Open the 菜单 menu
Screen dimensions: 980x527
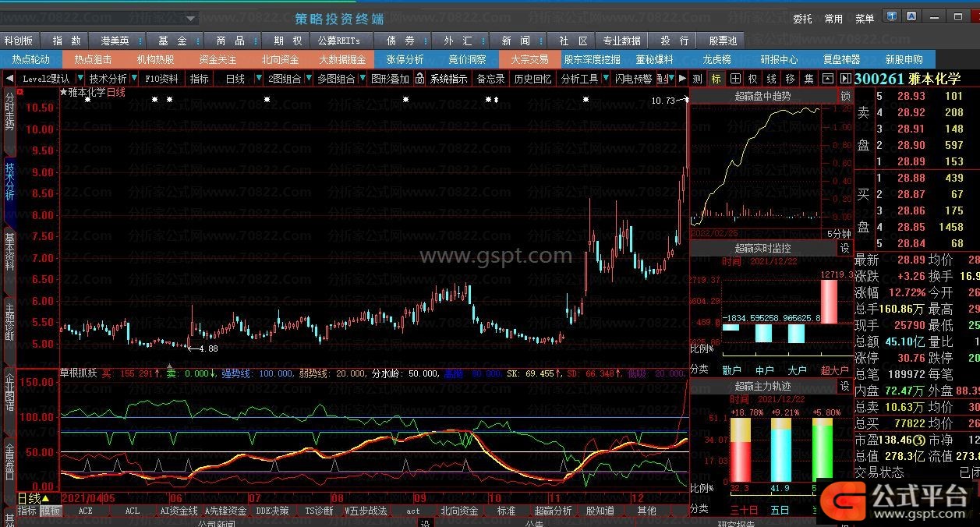865,19
